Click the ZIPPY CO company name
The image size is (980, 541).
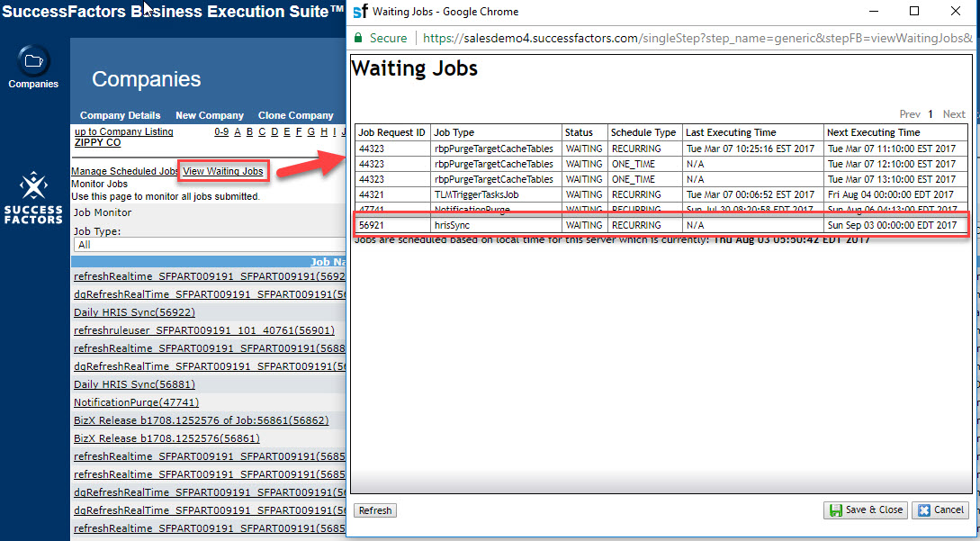[97, 142]
